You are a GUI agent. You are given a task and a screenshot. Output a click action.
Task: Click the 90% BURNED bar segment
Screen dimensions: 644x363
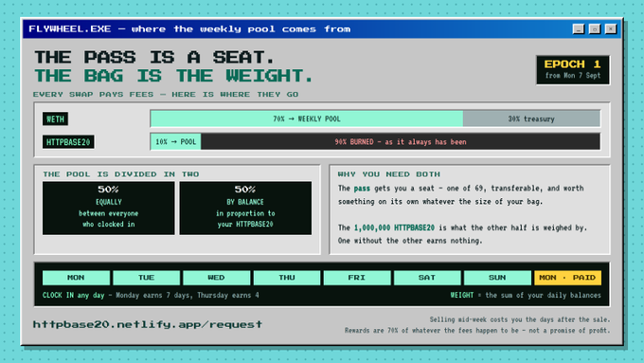[401, 142]
